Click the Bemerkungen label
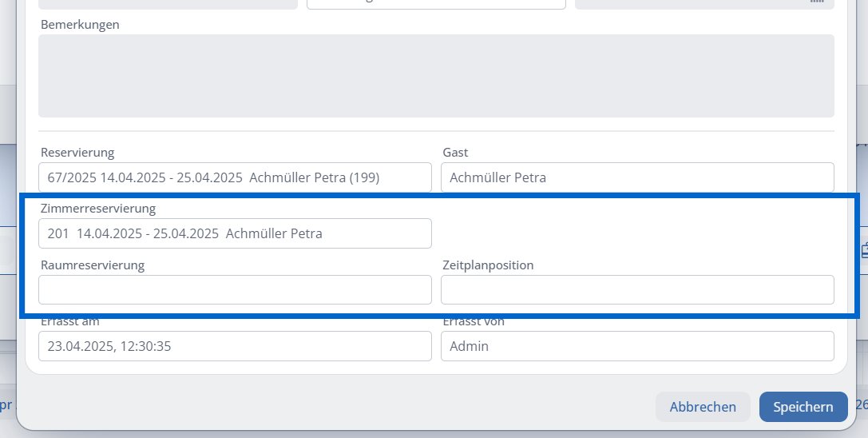 coord(80,25)
